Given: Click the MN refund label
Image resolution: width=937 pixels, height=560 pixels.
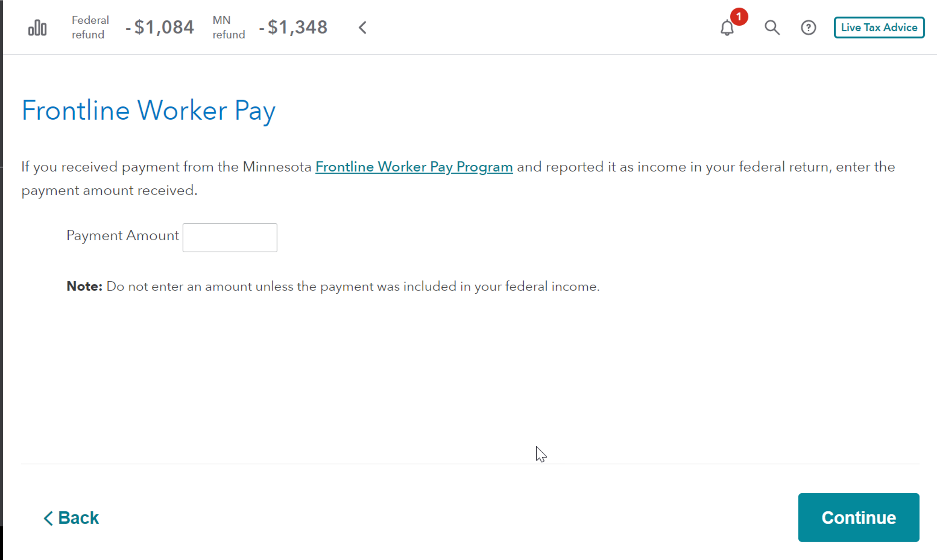Looking at the screenshot, I should pos(229,27).
